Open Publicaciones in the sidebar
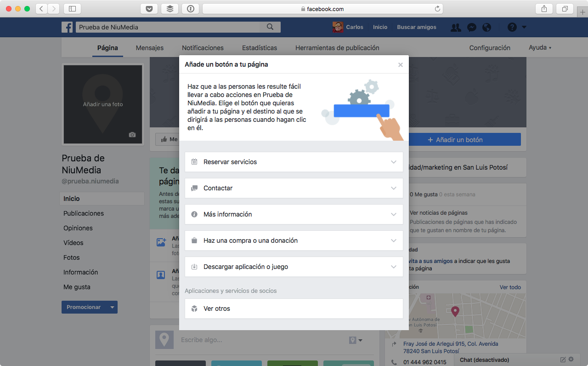 (x=84, y=213)
